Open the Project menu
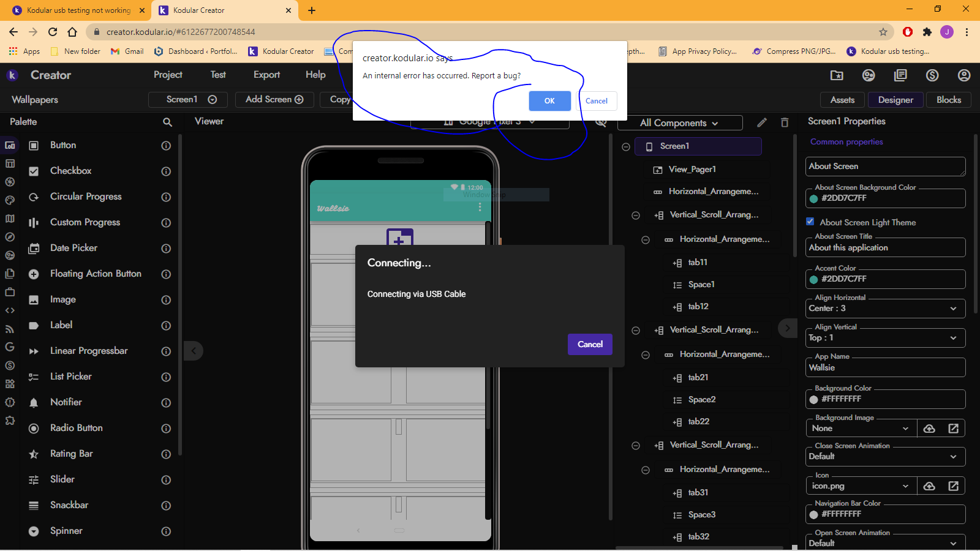This screenshot has height=551, width=980. (168, 75)
